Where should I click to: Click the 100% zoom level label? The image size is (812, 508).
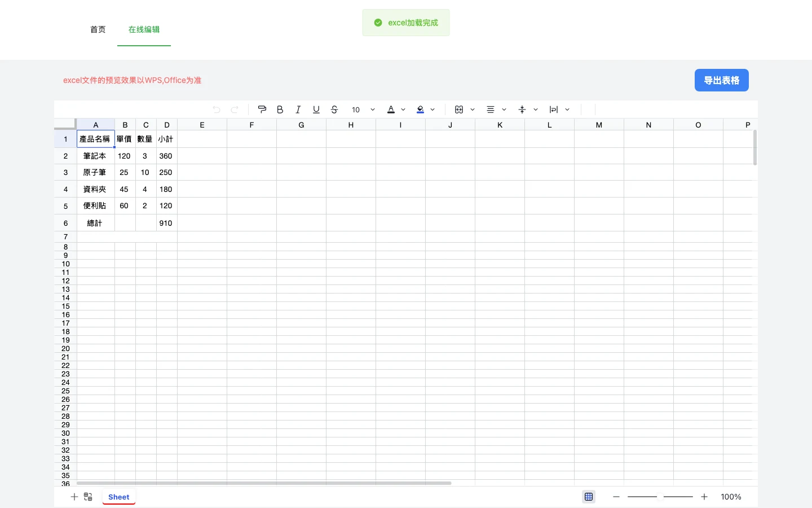pyautogui.click(x=731, y=497)
